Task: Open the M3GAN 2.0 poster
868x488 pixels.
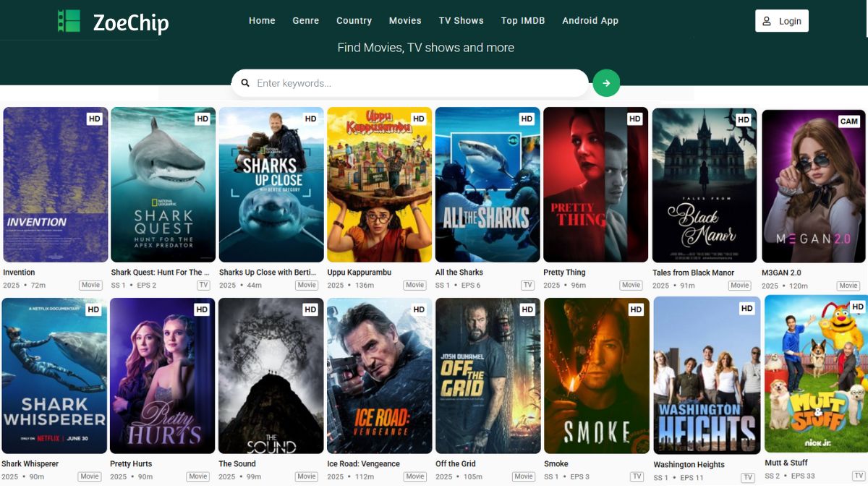Action: click(814, 186)
